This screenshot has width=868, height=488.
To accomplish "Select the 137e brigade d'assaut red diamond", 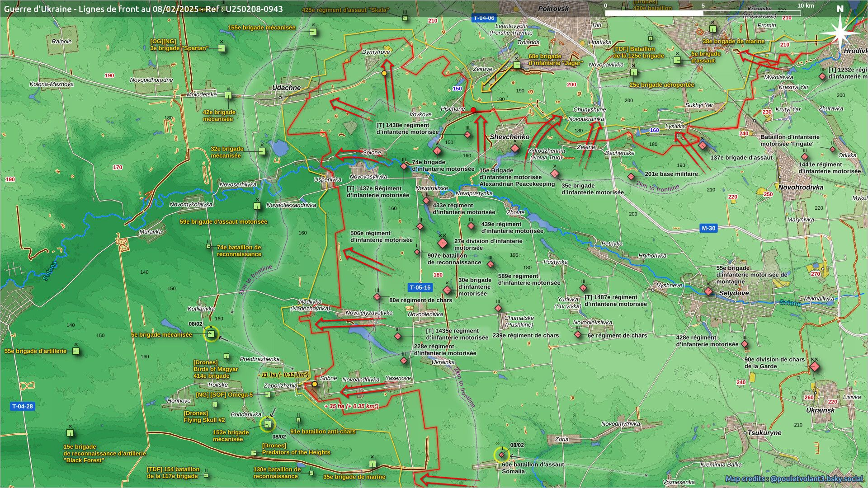I will pyautogui.click(x=703, y=145).
